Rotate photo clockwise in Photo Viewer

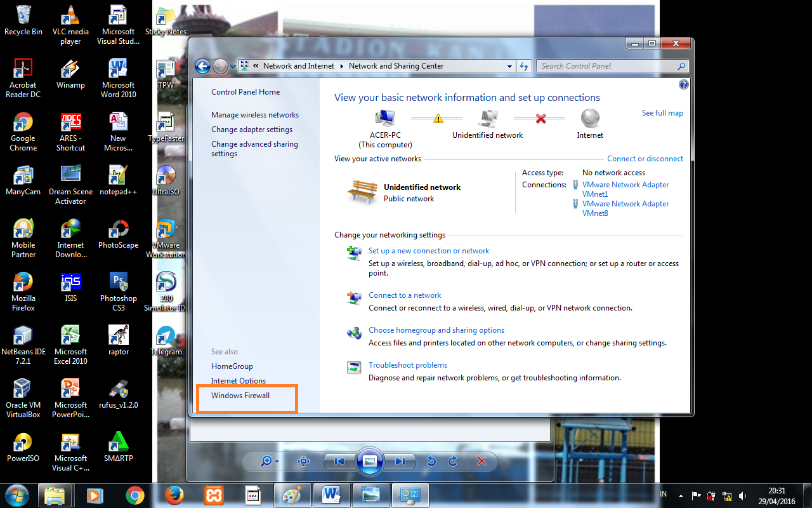(x=453, y=462)
